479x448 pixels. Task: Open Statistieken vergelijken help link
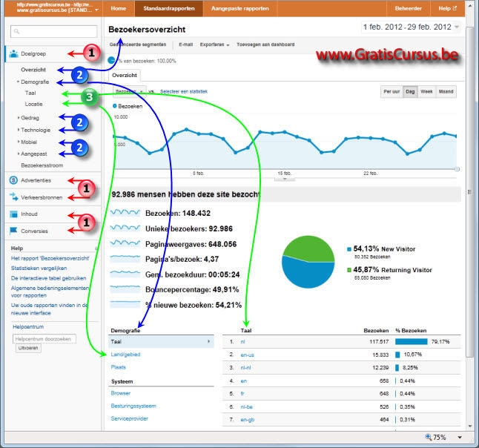pos(39,269)
